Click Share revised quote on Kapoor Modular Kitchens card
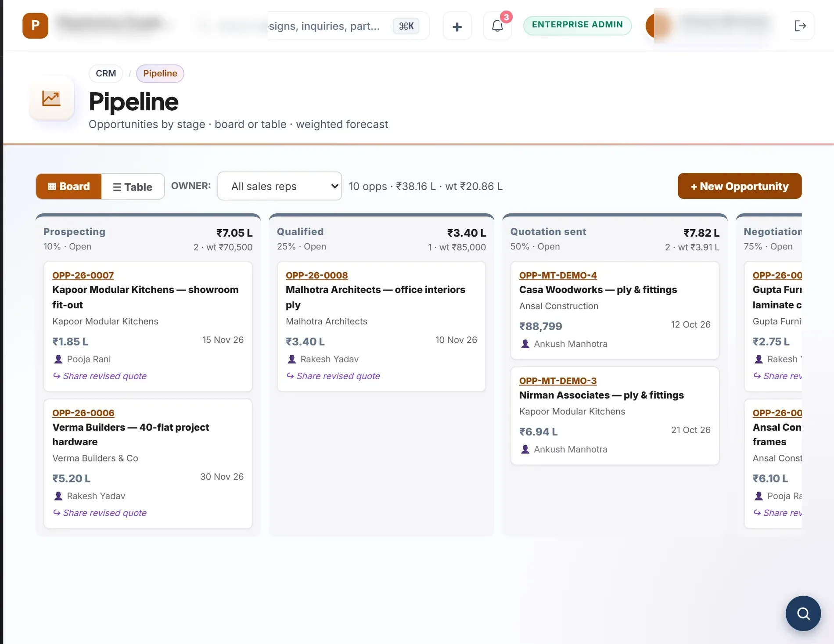 point(100,376)
